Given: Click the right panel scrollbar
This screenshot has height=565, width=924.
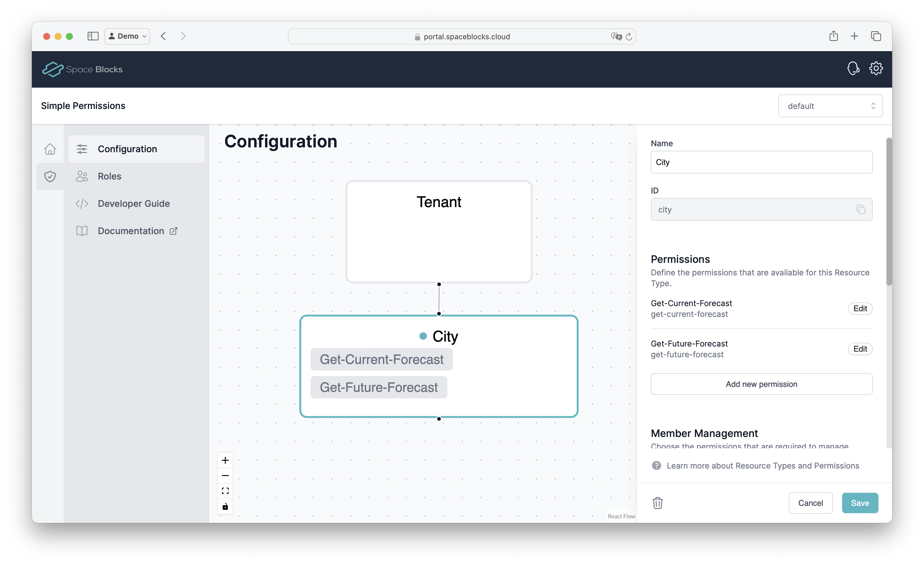Looking at the screenshot, I should [888, 212].
